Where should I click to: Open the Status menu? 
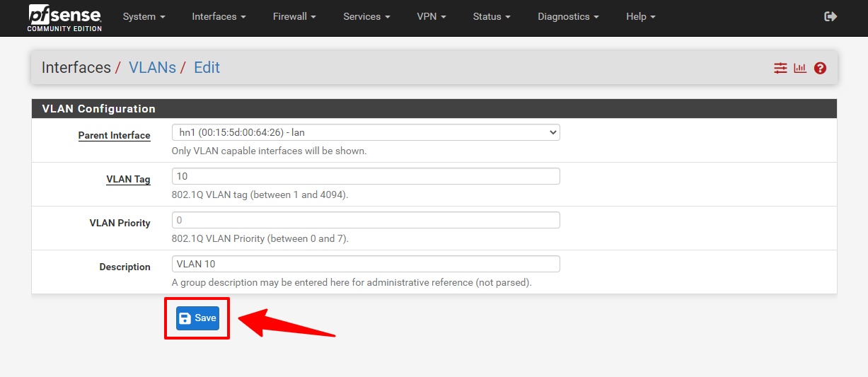(x=492, y=16)
